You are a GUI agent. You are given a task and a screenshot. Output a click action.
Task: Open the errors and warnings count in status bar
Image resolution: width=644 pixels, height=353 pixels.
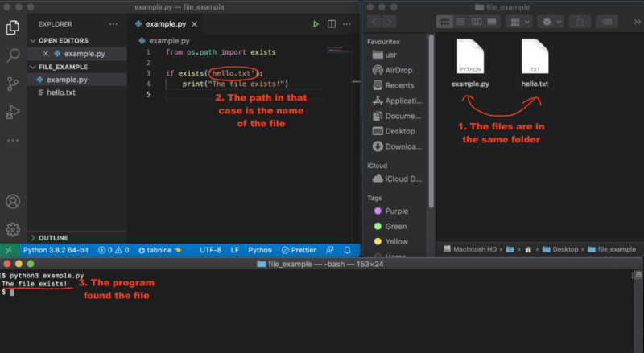pos(114,250)
